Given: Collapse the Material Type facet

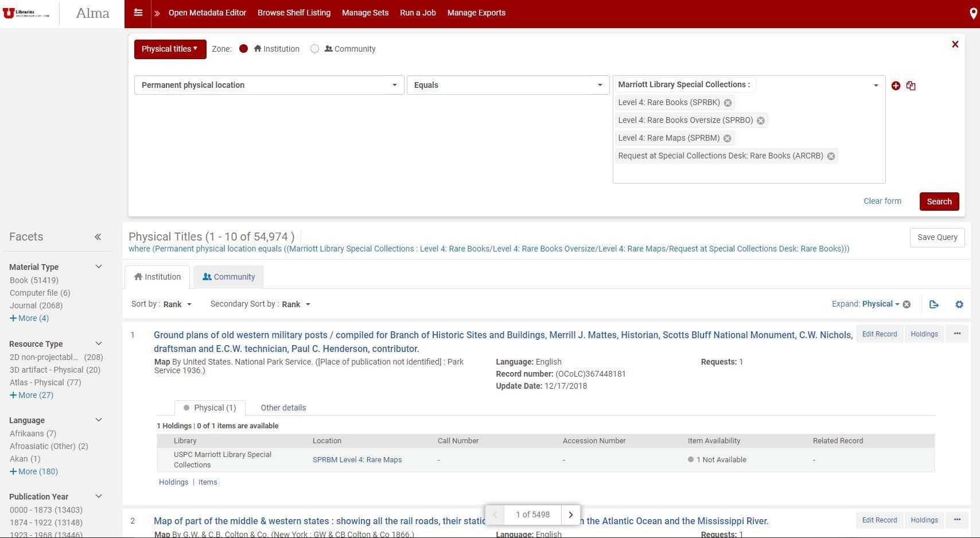Looking at the screenshot, I should 99,266.
